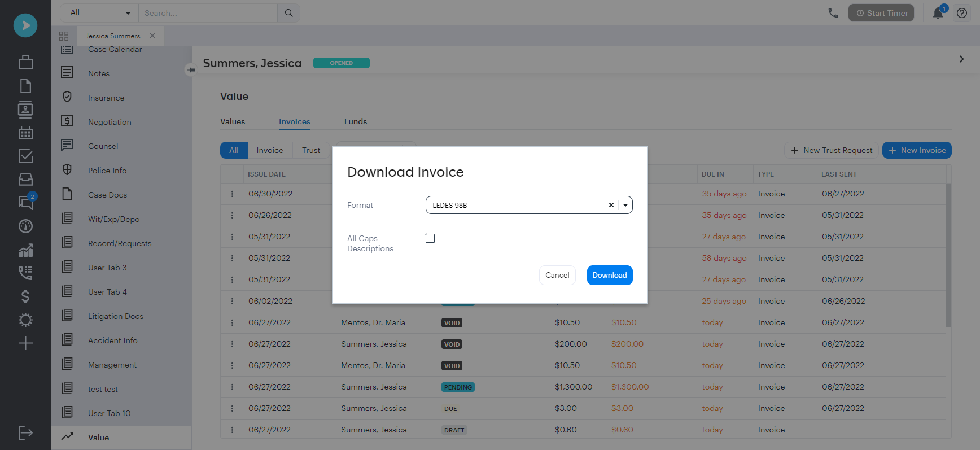This screenshot has height=450, width=980.
Task: Enable All Caps Descriptions checkbox
Action: pos(430,238)
